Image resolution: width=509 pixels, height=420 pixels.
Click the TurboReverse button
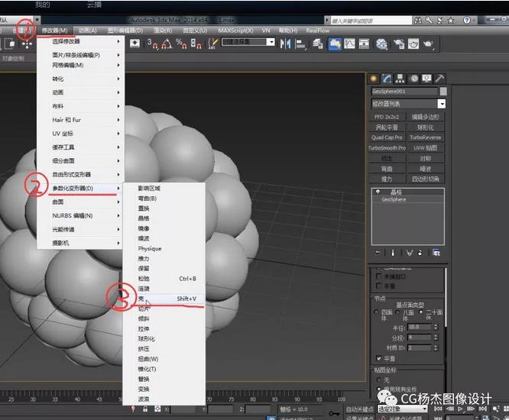click(425, 137)
